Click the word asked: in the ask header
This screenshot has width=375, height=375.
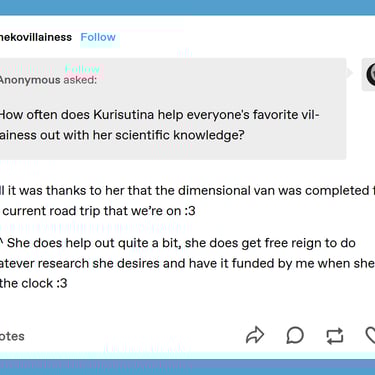tap(80, 80)
